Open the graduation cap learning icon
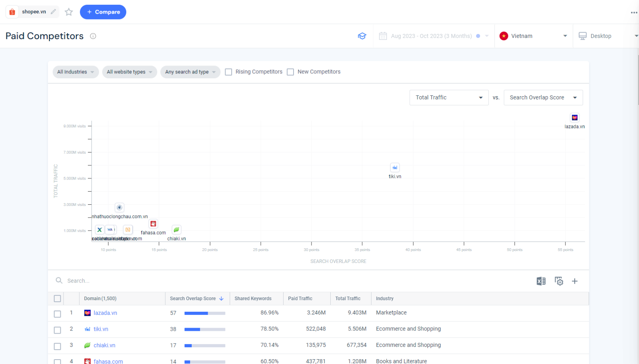639x364 pixels. point(362,36)
